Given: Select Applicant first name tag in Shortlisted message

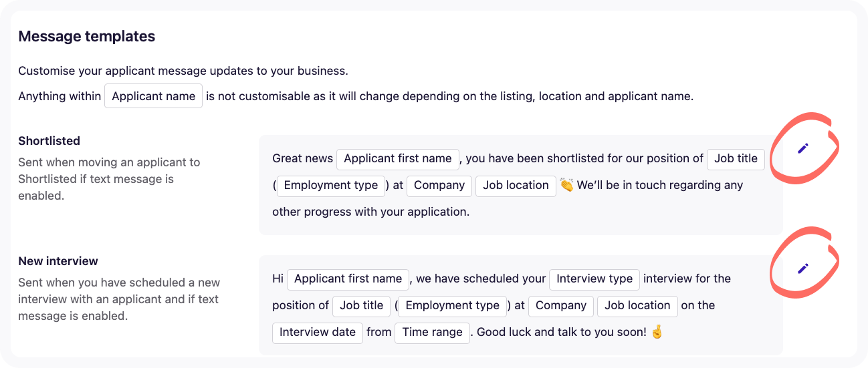Looking at the screenshot, I should tap(398, 158).
